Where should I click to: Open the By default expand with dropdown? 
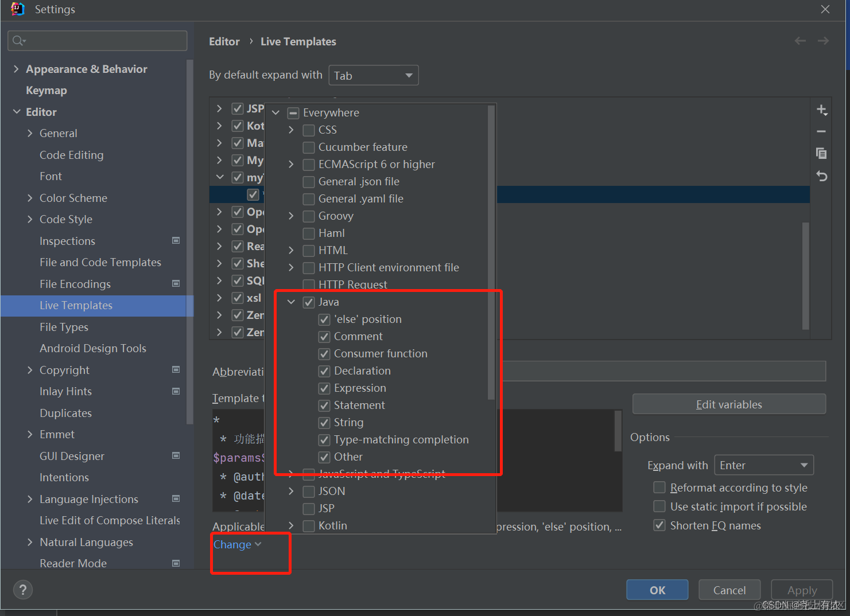coord(374,75)
